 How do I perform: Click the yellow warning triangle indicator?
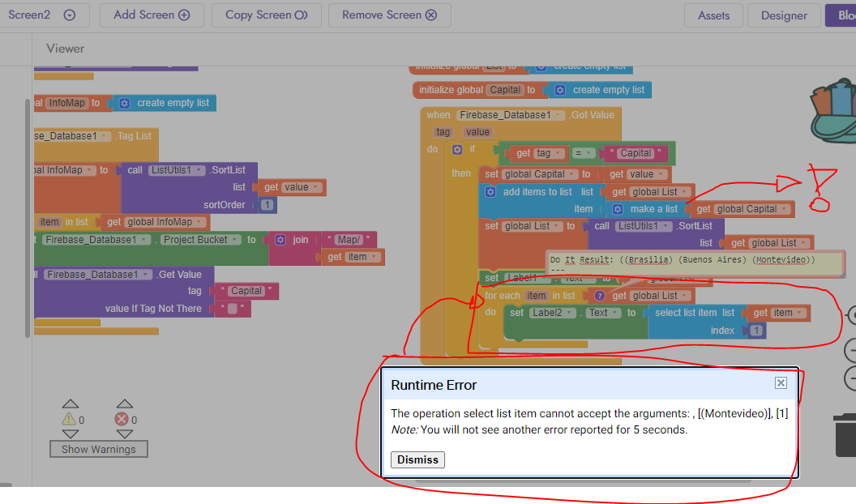click(x=70, y=420)
